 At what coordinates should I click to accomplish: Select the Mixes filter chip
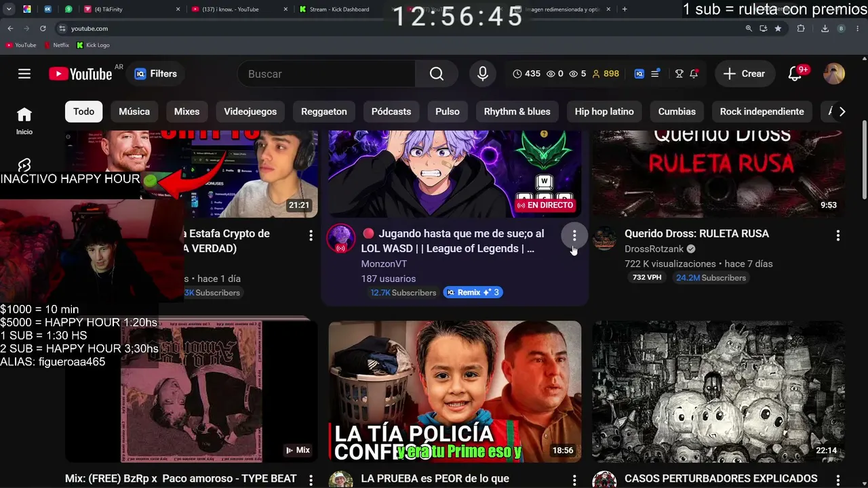pos(186,111)
